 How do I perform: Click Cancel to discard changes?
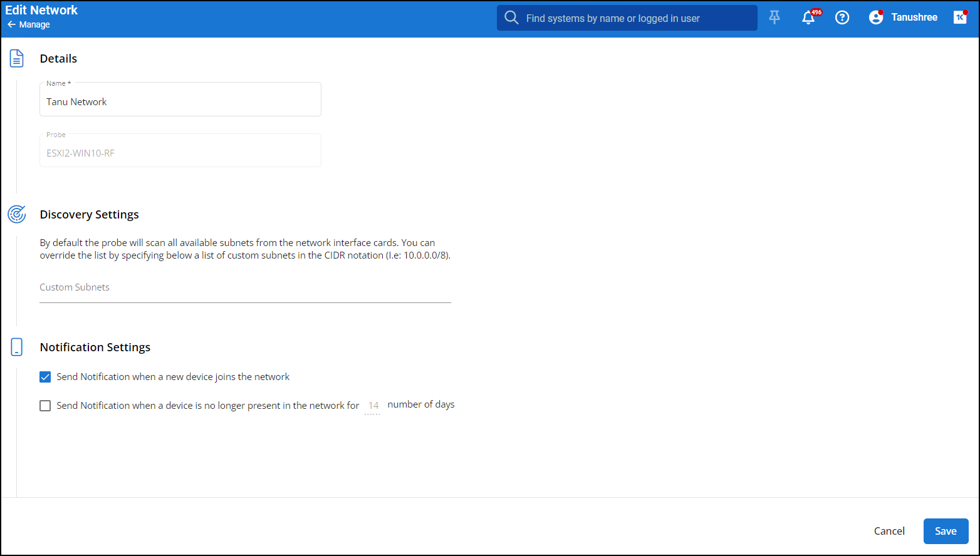pos(889,531)
